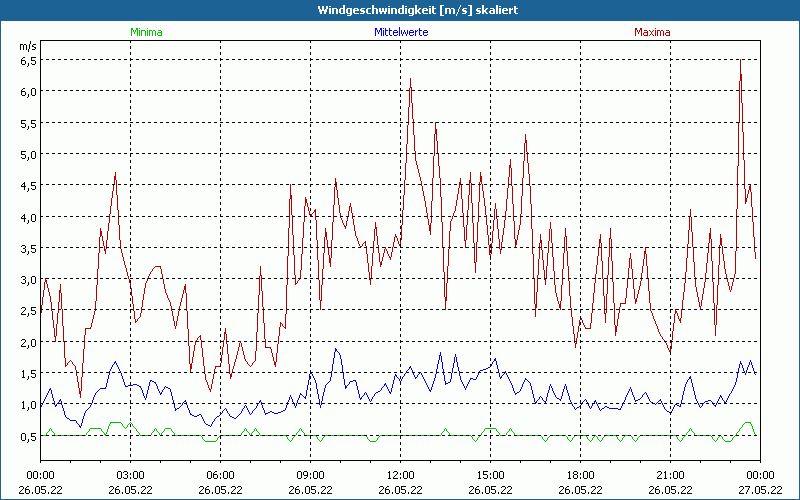
Task: Click the '09:00' time label on the x-axis
Action: 310,476
